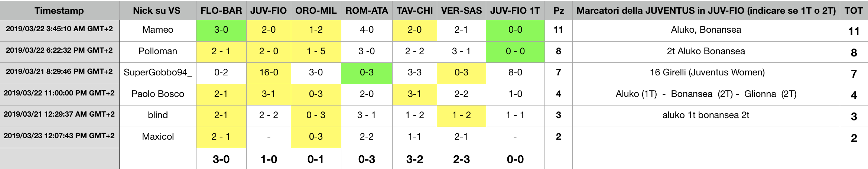The width and height of the screenshot is (868, 169).
Task: Select the final result 2-3 under VER-SAS
Action: (x=461, y=159)
